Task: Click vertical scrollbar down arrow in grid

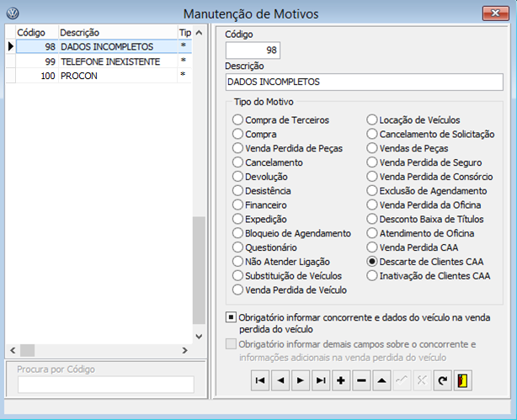Action: point(199,337)
